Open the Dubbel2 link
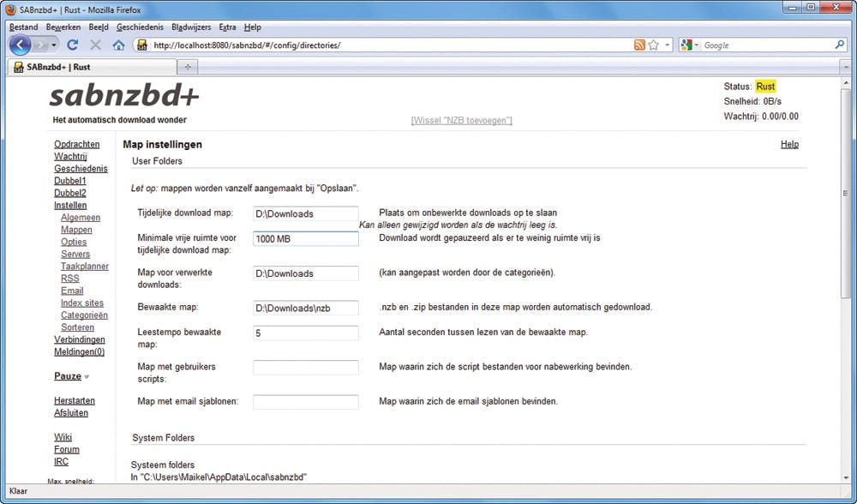Screen dimensions: 857x504 pos(70,193)
